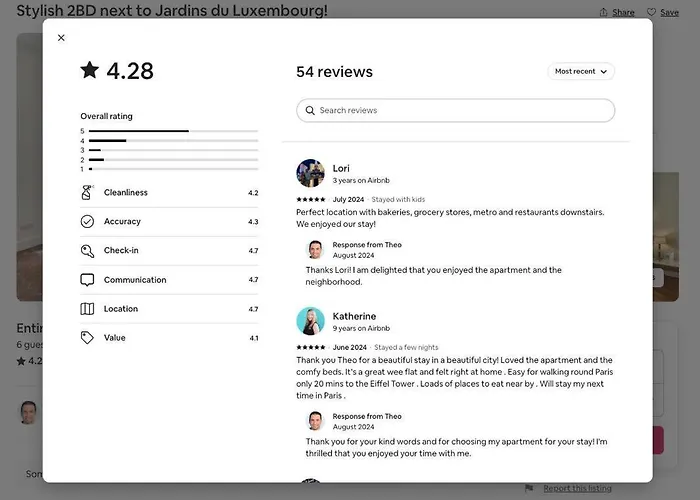700x500 pixels.
Task: Click the Search reviews input field
Action: (455, 110)
